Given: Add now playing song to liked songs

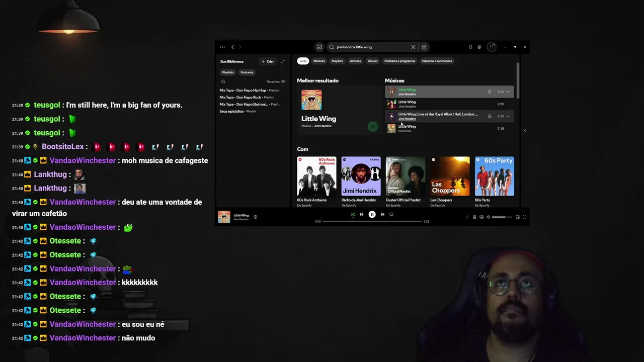Looking at the screenshot, I should (255, 217).
